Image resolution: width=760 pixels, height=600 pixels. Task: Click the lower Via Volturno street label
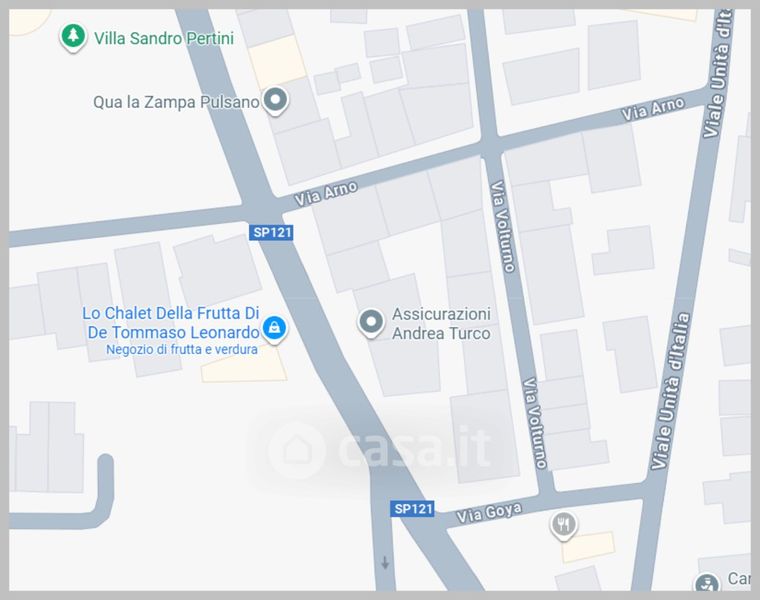535,423
